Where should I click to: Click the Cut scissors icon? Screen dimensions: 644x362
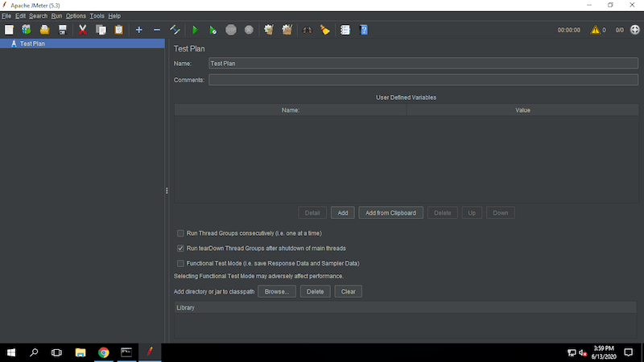coord(83,30)
